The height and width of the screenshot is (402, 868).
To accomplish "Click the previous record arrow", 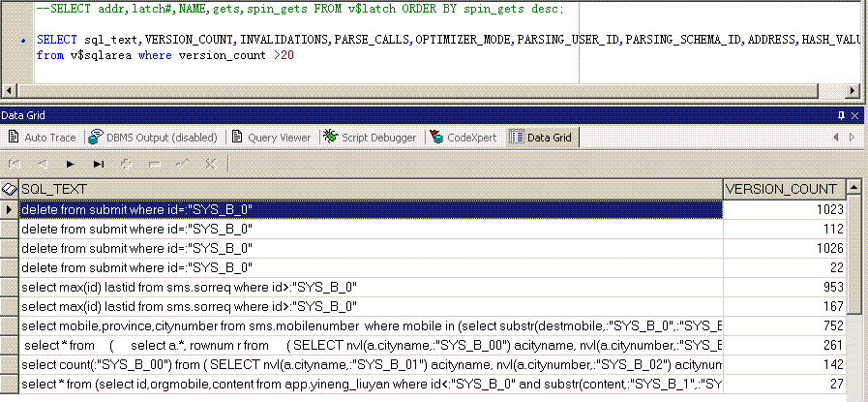I will 43,164.
